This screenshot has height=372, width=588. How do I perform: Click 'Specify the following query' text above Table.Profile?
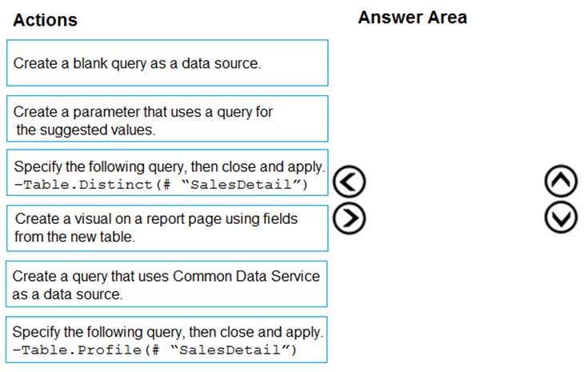[169, 332]
